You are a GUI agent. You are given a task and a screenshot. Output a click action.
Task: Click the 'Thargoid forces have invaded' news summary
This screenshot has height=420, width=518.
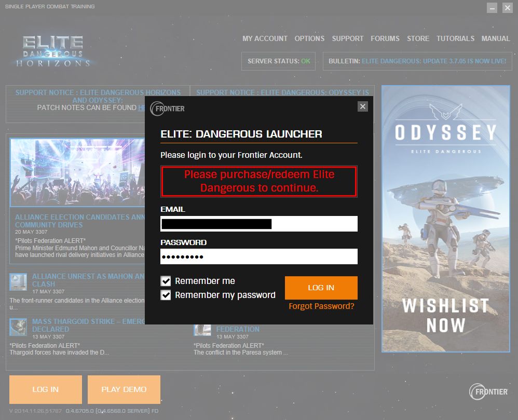[x=59, y=353]
